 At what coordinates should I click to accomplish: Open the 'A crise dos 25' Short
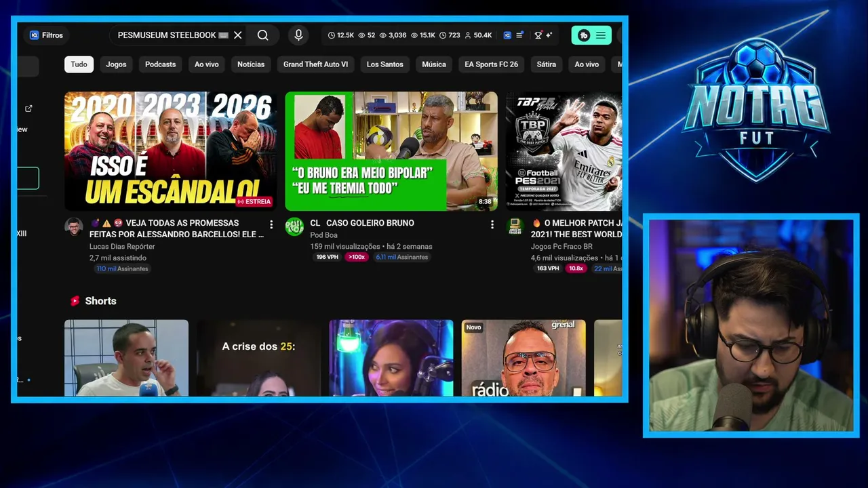click(x=258, y=358)
